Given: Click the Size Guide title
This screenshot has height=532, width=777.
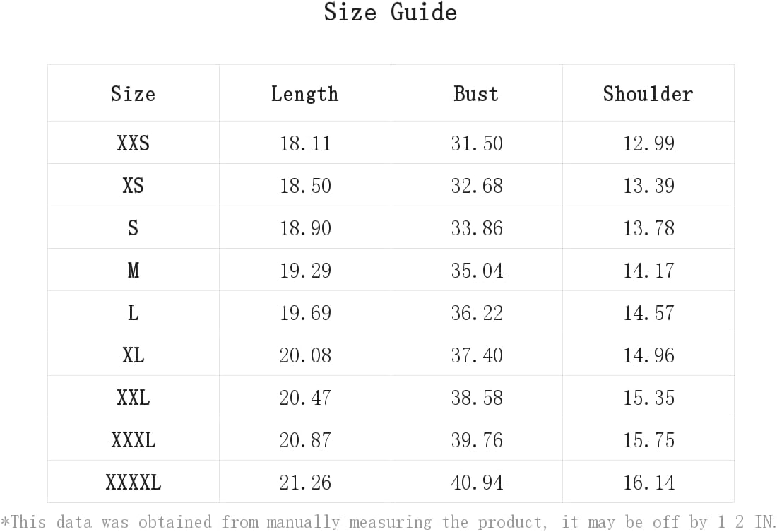Looking at the screenshot, I should (x=390, y=12).
